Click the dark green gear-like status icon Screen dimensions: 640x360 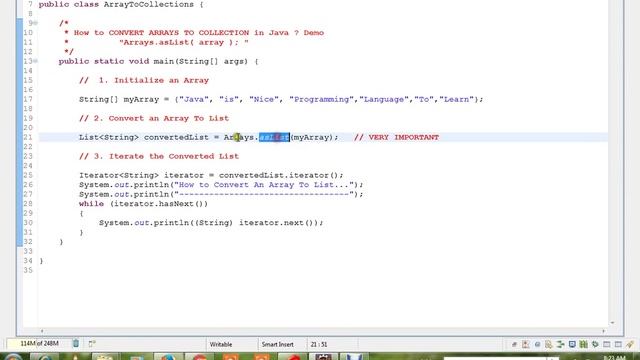click(x=595, y=344)
